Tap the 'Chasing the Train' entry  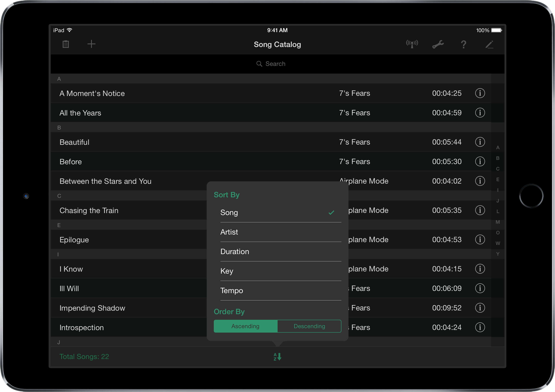[x=121, y=210]
